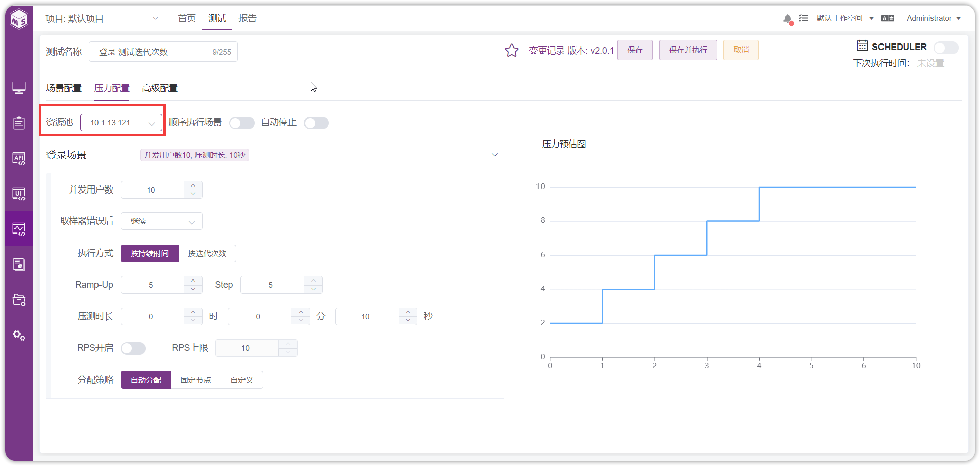
Task: Enable the 自动停止 switch
Action: (316, 123)
